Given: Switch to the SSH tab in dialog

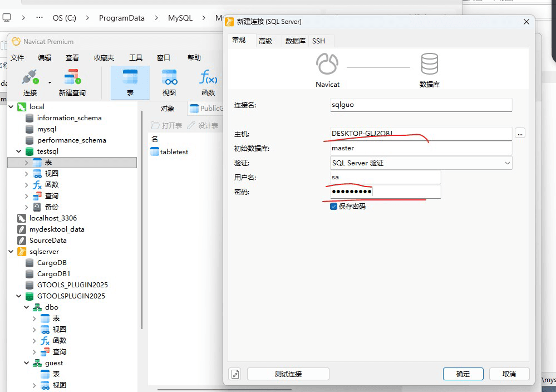Looking at the screenshot, I should (318, 41).
